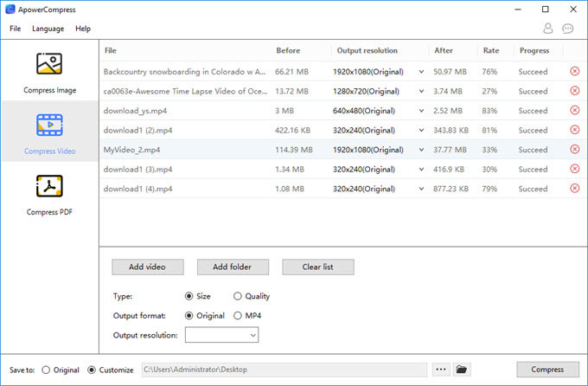Screen dimensions: 588x386
Task: Minimize the ApowerCompress window
Action: pos(518,10)
